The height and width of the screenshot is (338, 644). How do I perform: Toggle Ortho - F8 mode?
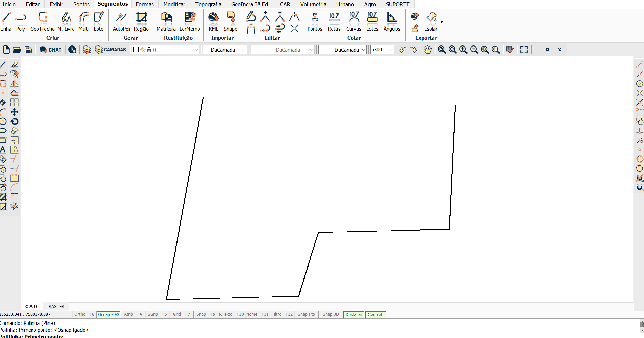84,314
